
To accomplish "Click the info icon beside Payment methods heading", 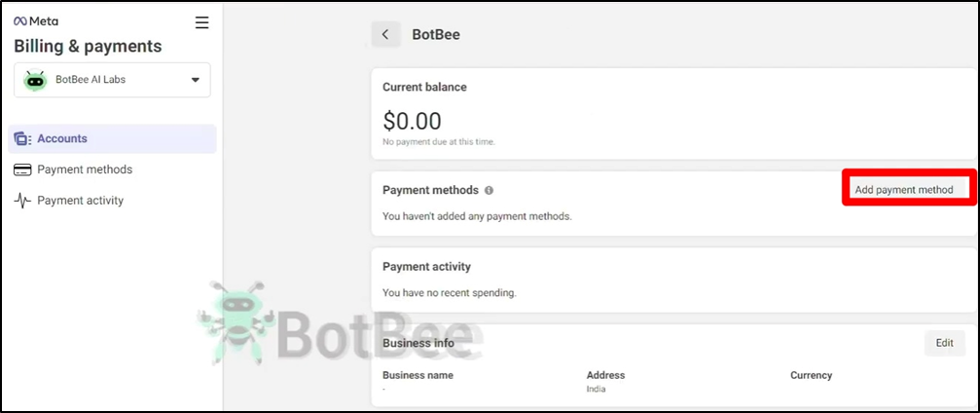I will pos(489,190).
